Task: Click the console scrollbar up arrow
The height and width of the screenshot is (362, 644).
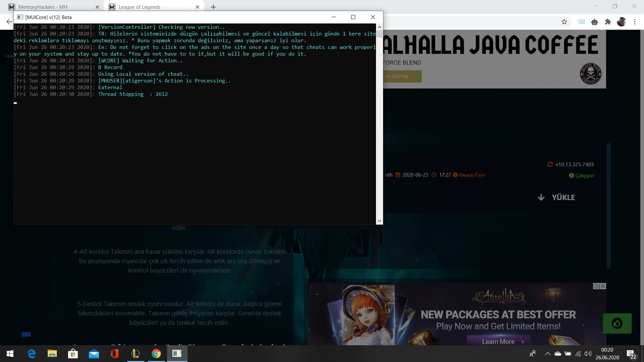Action: (x=379, y=27)
